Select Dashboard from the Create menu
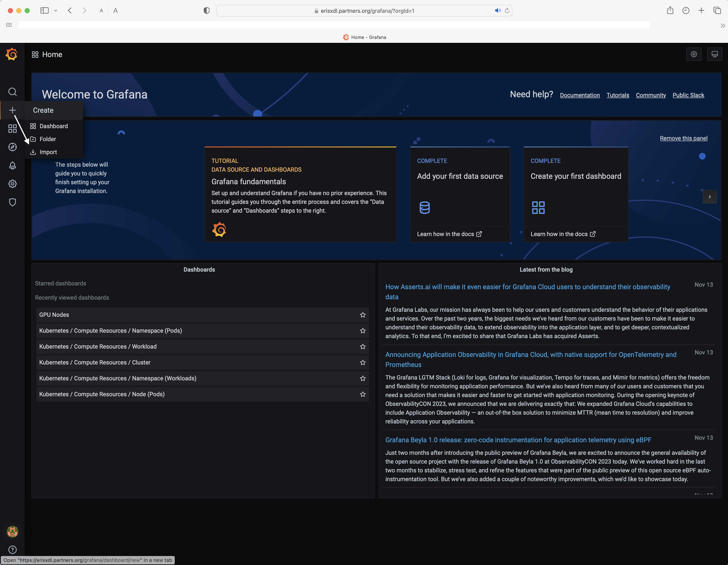Image resolution: width=728 pixels, height=565 pixels. 54,126
